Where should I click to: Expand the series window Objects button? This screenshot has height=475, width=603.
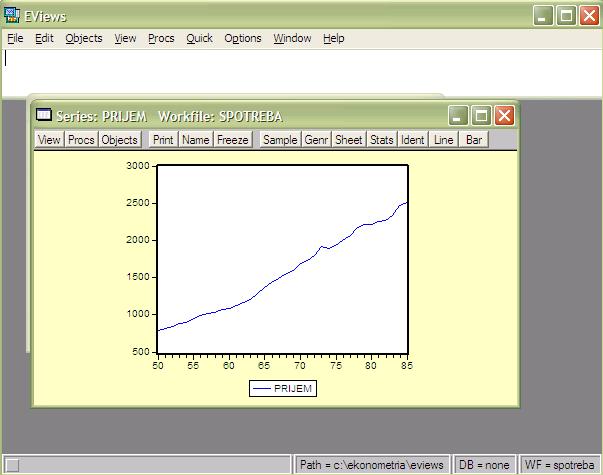(x=120, y=140)
